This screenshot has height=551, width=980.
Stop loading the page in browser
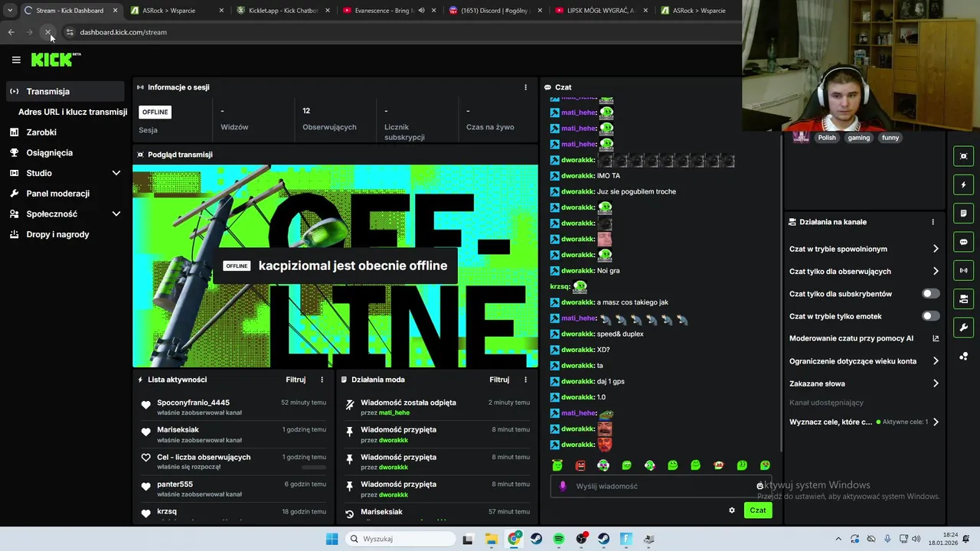(x=48, y=32)
